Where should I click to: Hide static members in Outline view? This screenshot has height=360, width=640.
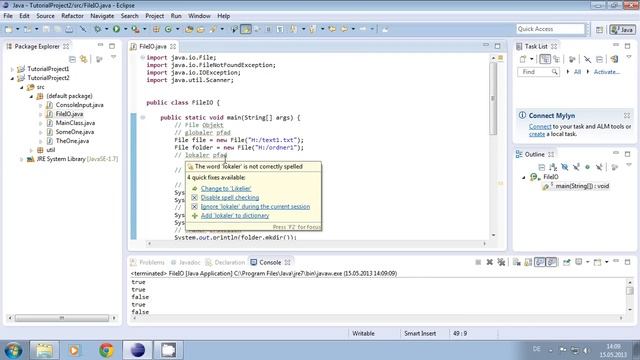(x=576, y=167)
